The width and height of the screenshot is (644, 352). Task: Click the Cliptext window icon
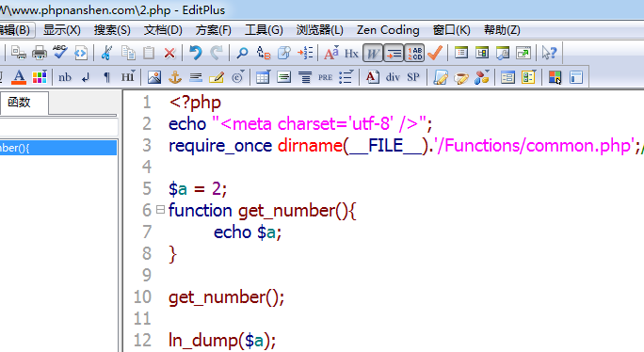482,53
